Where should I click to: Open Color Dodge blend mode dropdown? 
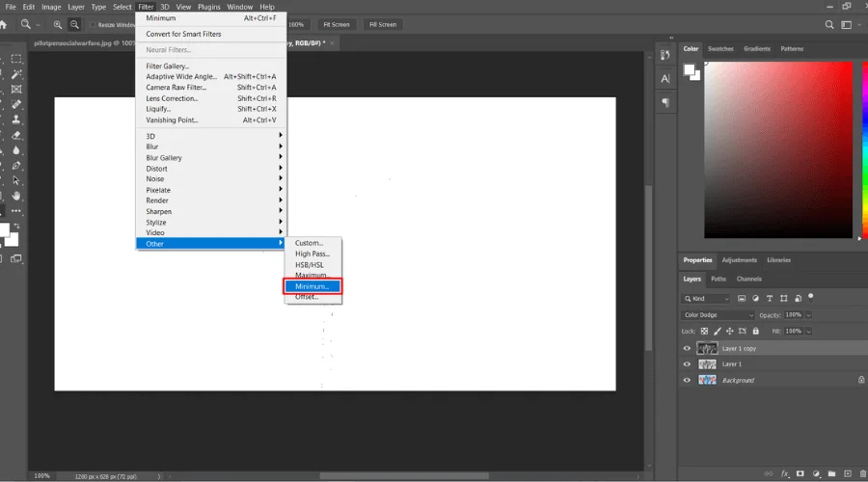click(x=718, y=315)
